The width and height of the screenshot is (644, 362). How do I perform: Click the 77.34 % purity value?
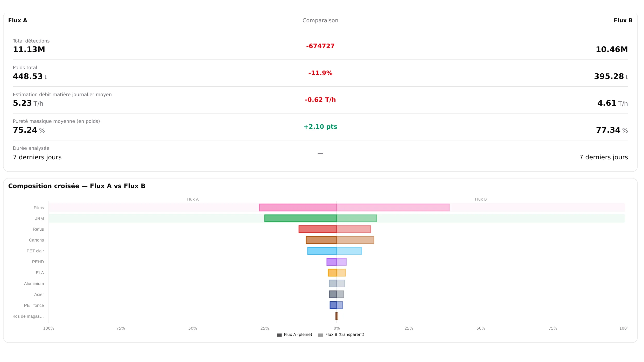pyautogui.click(x=612, y=130)
